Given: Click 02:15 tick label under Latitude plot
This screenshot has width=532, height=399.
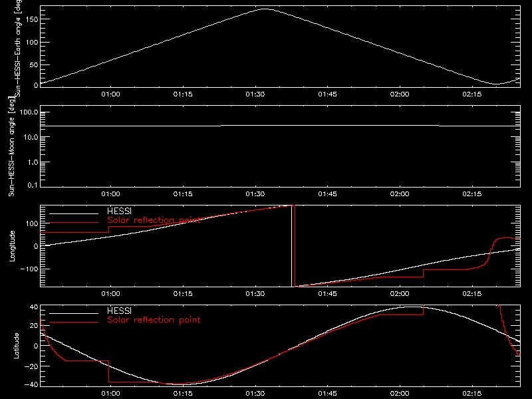Looking at the screenshot, I should point(472,394).
